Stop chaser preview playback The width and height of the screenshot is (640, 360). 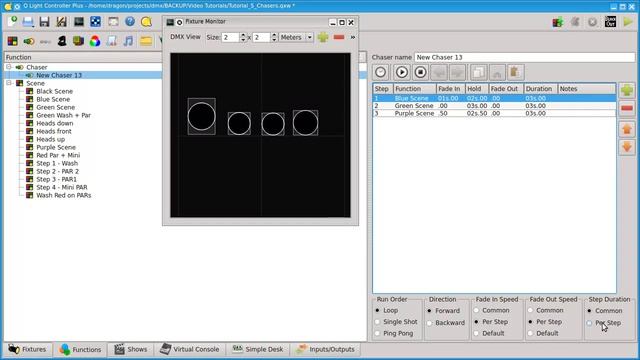click(x=420, y=72)
